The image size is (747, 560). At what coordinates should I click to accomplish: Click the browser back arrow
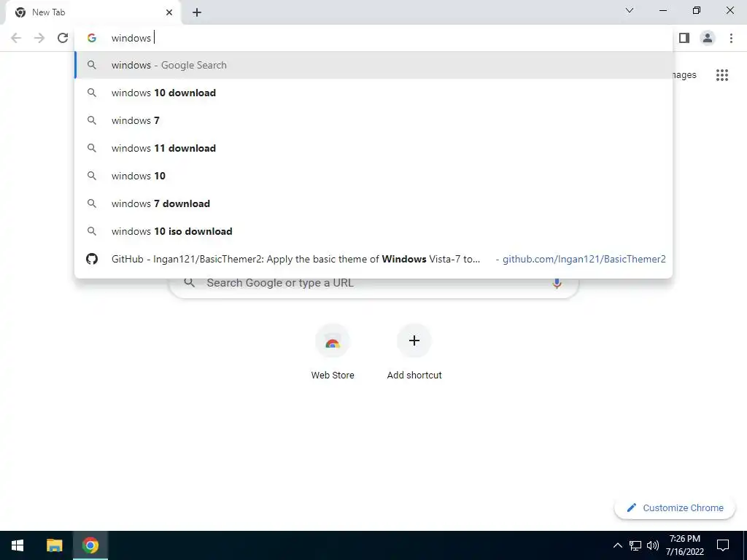click(x=16, y=38)
